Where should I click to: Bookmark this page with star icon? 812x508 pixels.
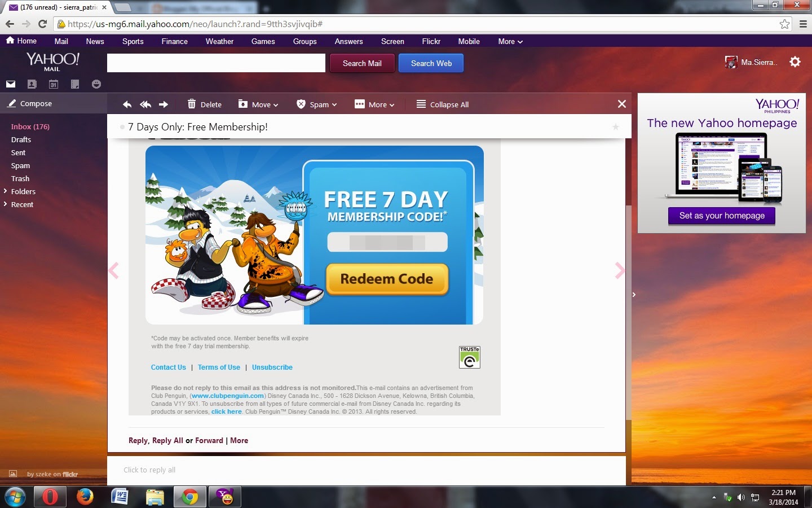point(784,24)
